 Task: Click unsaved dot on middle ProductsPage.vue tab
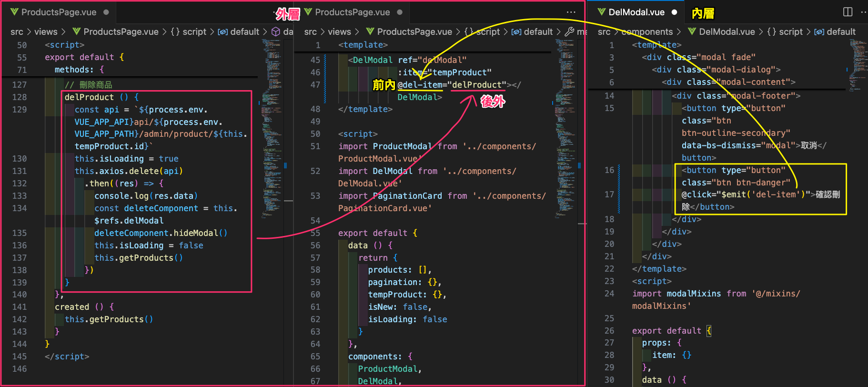(x=400, y=12)
